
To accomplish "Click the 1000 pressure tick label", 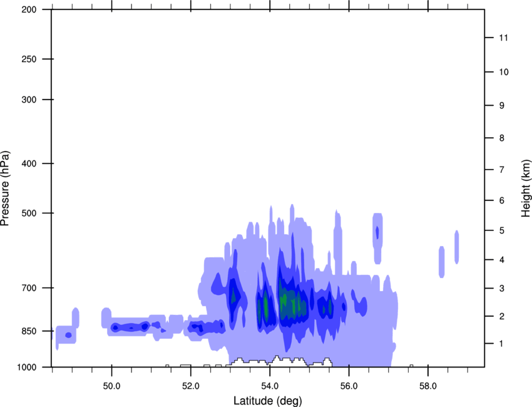I will (x=27, y=367).
